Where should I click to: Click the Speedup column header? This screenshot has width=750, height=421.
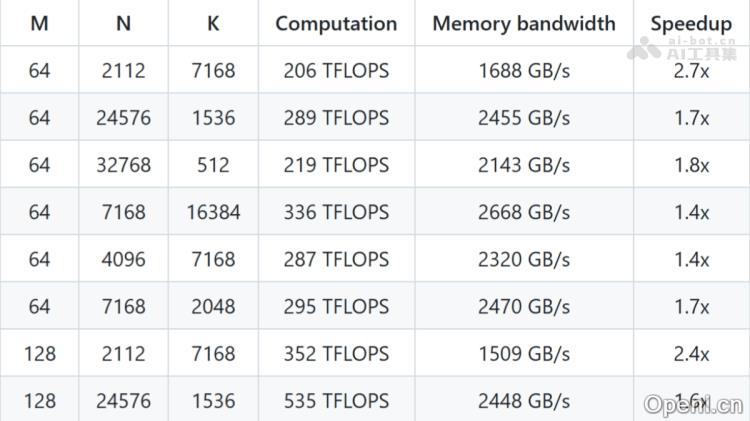pos(691,24)
